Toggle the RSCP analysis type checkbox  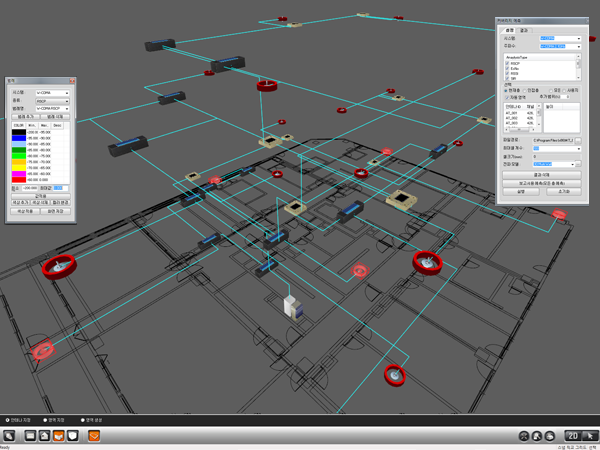point(507,64)
